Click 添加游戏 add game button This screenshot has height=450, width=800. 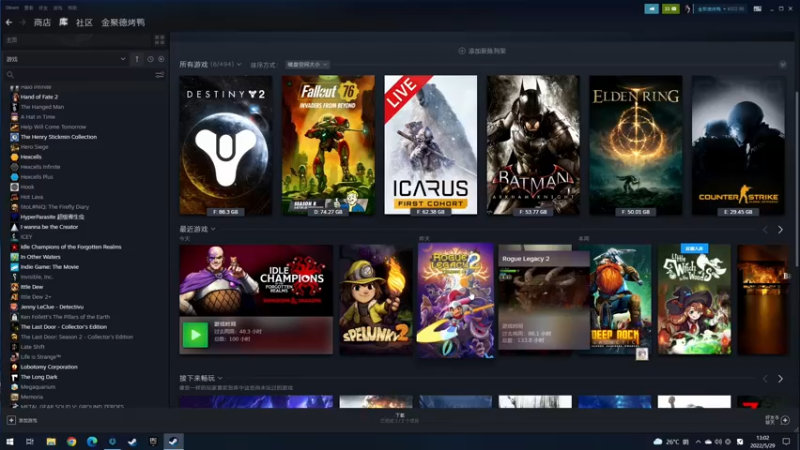pos(22,420)
